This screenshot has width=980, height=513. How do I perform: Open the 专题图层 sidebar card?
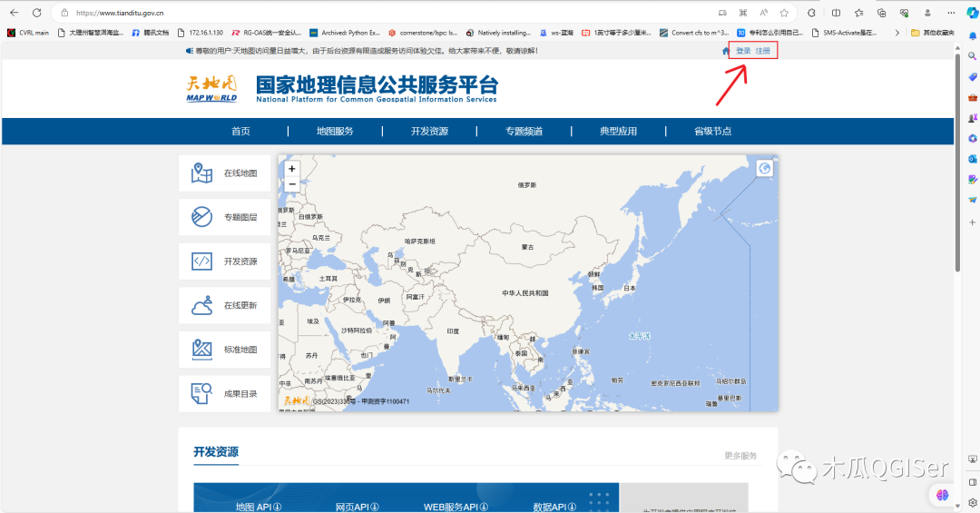(224, 217)
